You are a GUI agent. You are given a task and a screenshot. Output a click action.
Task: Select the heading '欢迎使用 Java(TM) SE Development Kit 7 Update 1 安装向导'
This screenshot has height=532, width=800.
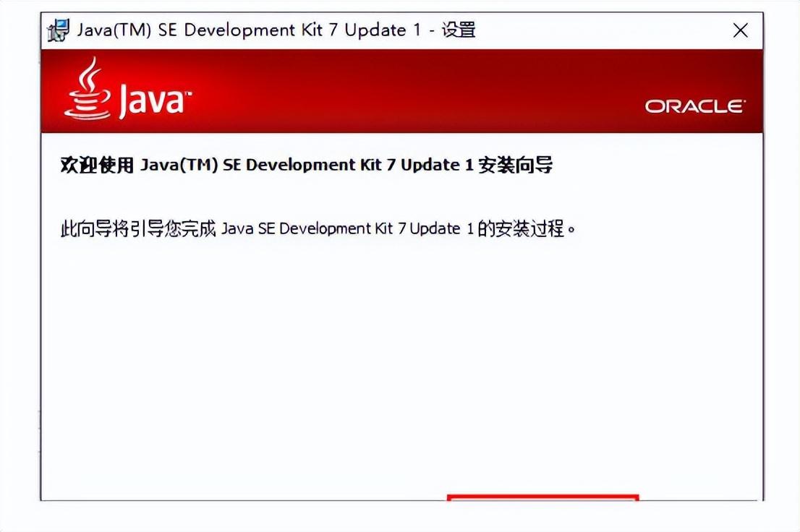click(306, 166)
